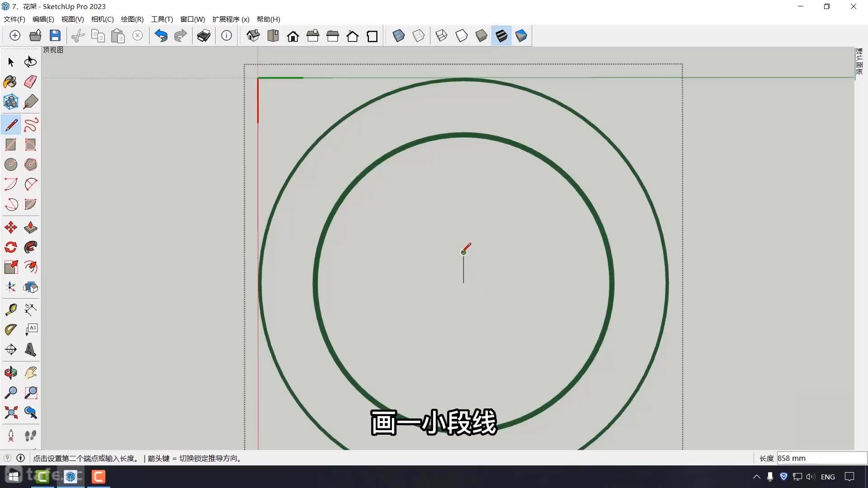Switch to Top view icon

[273, 36]
